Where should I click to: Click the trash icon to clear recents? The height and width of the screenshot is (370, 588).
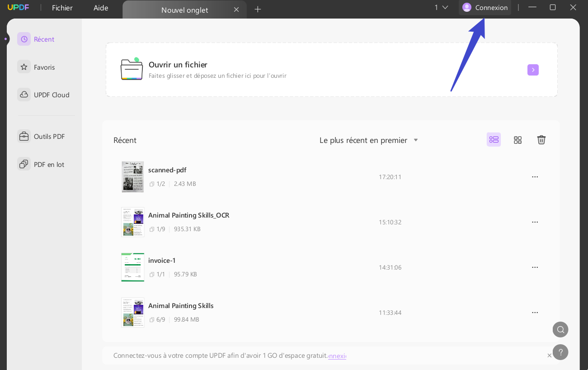point(541,140)
